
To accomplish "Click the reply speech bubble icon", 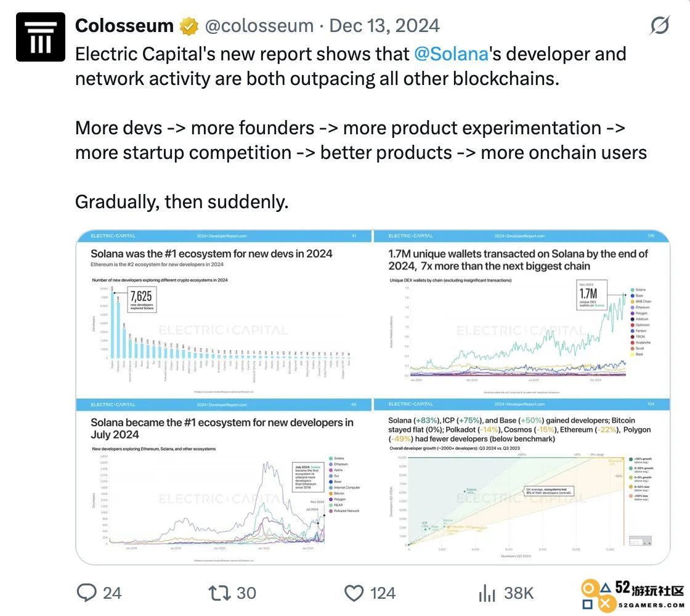I will [x=87, y=593].
